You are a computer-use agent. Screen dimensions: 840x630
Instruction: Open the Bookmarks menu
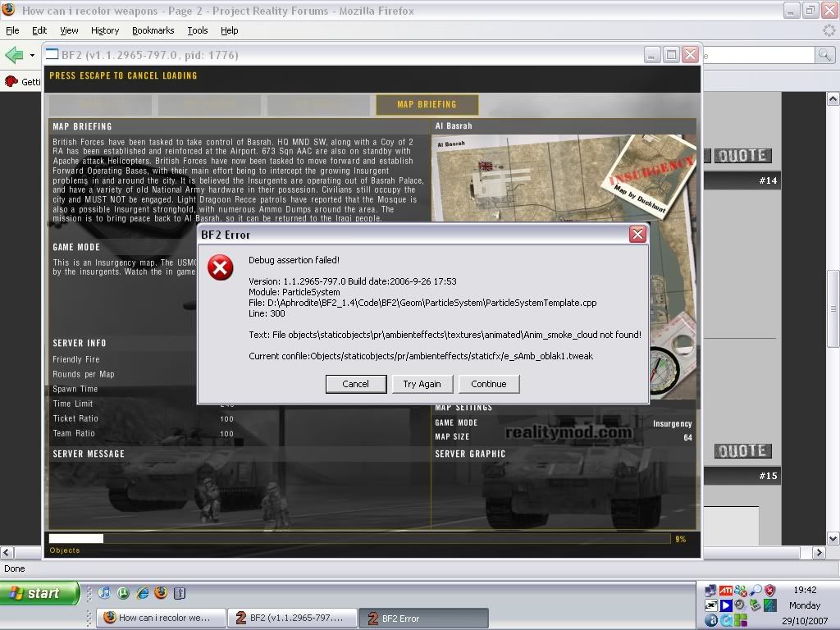[x=153, y=30]
